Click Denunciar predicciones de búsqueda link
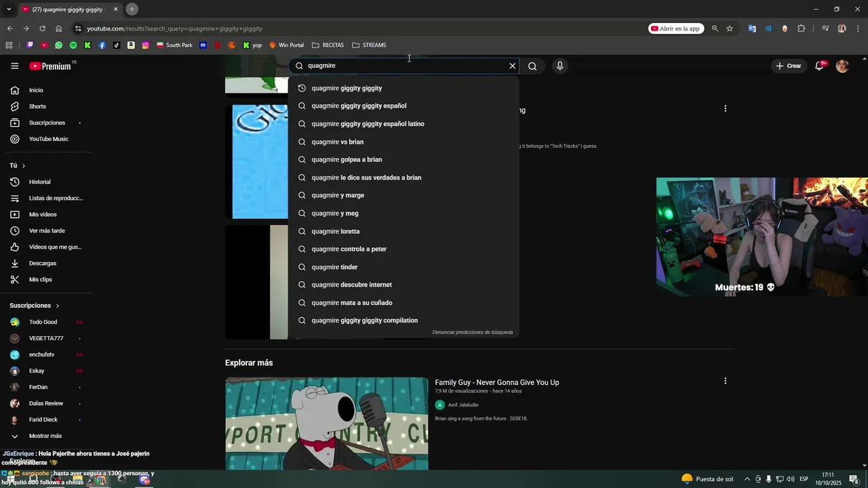 click(x=473, y=332)
